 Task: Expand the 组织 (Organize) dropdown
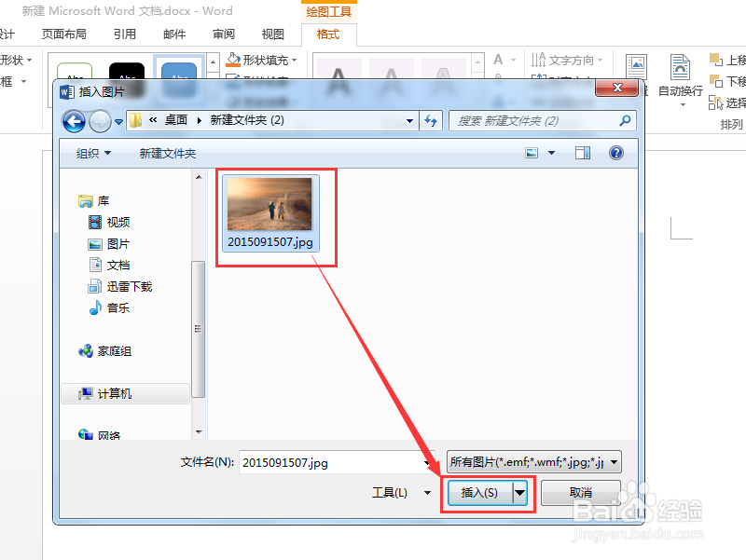pos(92,152)
